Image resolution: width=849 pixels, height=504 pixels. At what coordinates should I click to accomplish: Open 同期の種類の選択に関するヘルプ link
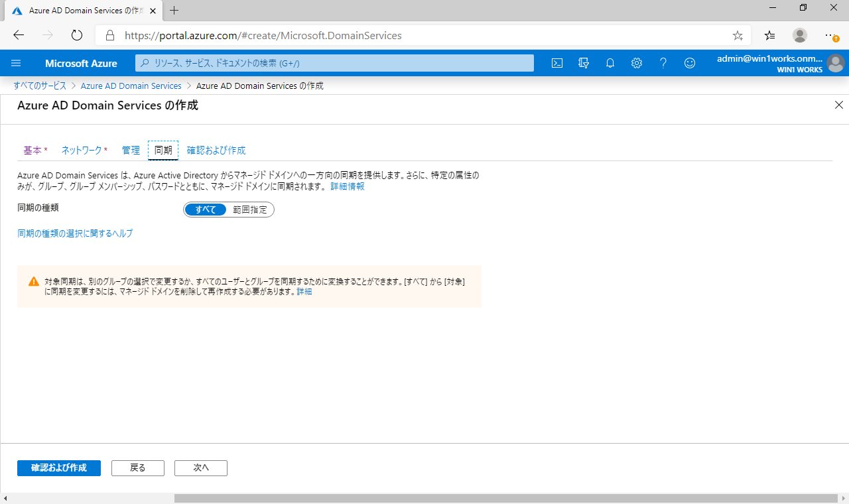click(75, 233)
